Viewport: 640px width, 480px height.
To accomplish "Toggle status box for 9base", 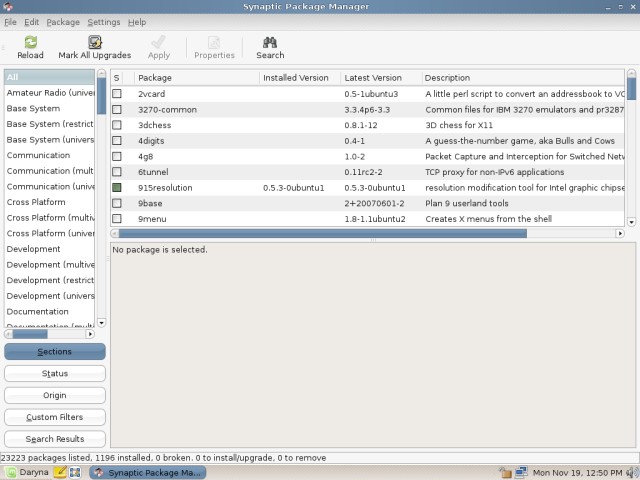I will click(x=117, y=203).
